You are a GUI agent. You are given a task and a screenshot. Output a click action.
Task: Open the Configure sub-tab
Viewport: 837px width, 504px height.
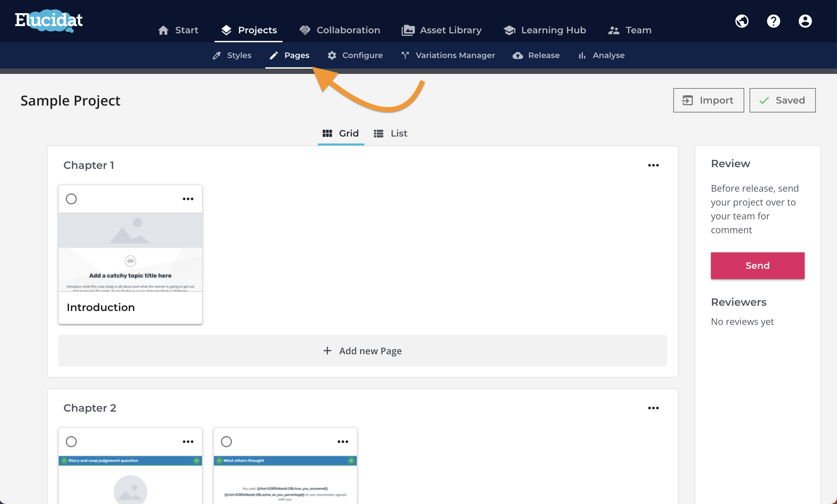[355, 55]
